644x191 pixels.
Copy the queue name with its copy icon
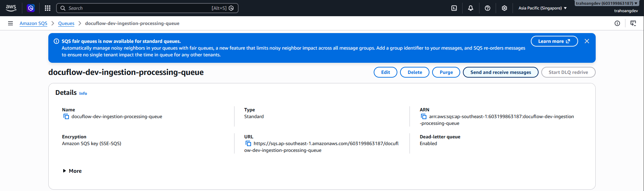click(x=66, y=116)
